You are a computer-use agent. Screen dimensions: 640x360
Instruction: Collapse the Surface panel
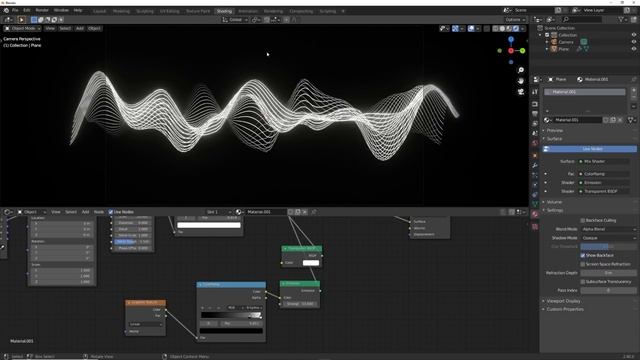click(x=554, y=139)
